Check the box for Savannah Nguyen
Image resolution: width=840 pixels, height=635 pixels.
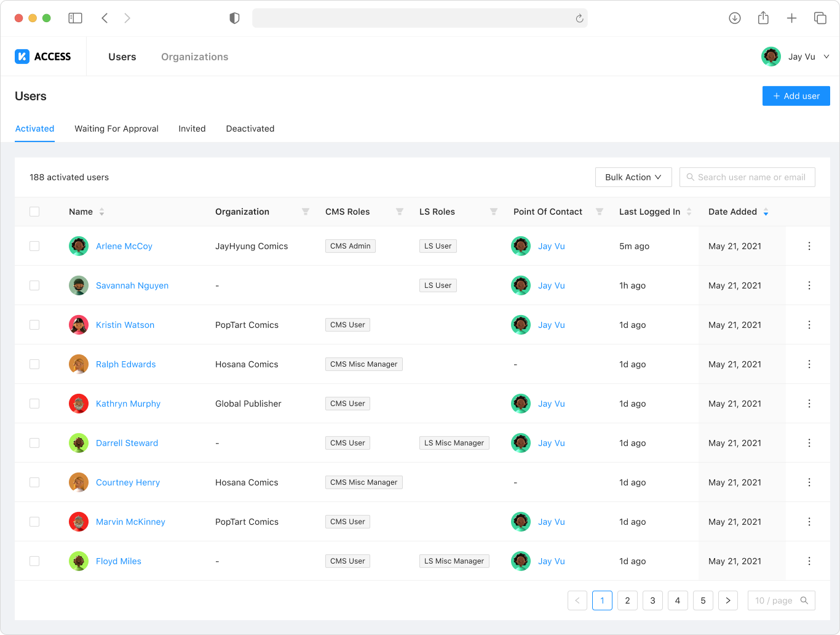[34, 286]
